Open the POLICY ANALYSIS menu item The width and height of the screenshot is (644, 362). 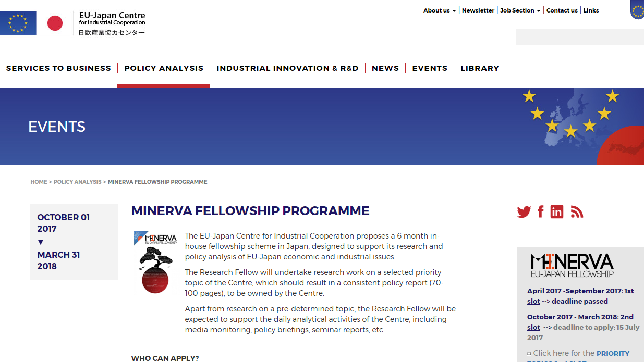click(163, 68)
